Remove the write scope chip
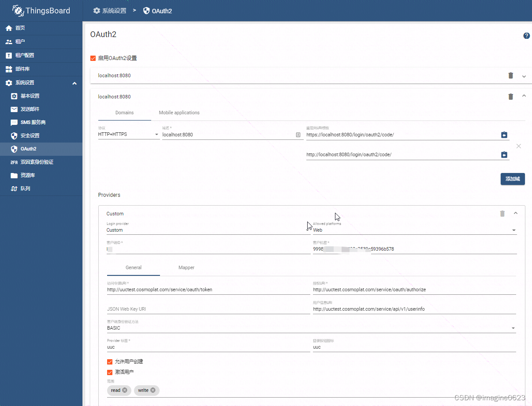This screenshot has width=532, height=406. point(153,390)
